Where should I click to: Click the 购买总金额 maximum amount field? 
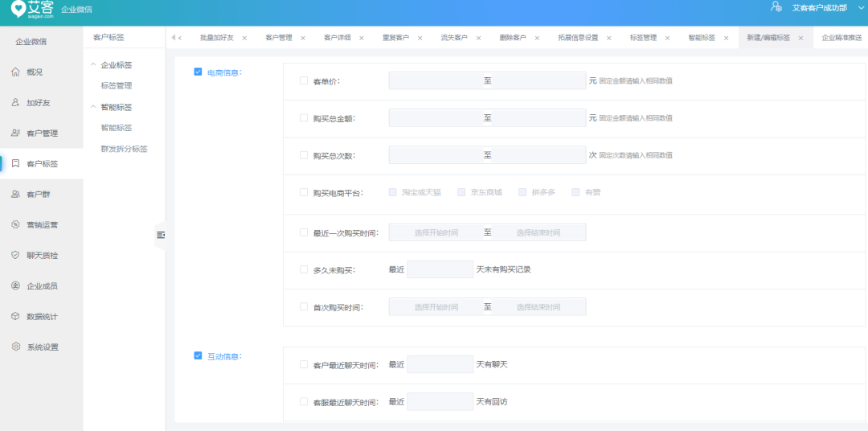click(x=538, y=118)
